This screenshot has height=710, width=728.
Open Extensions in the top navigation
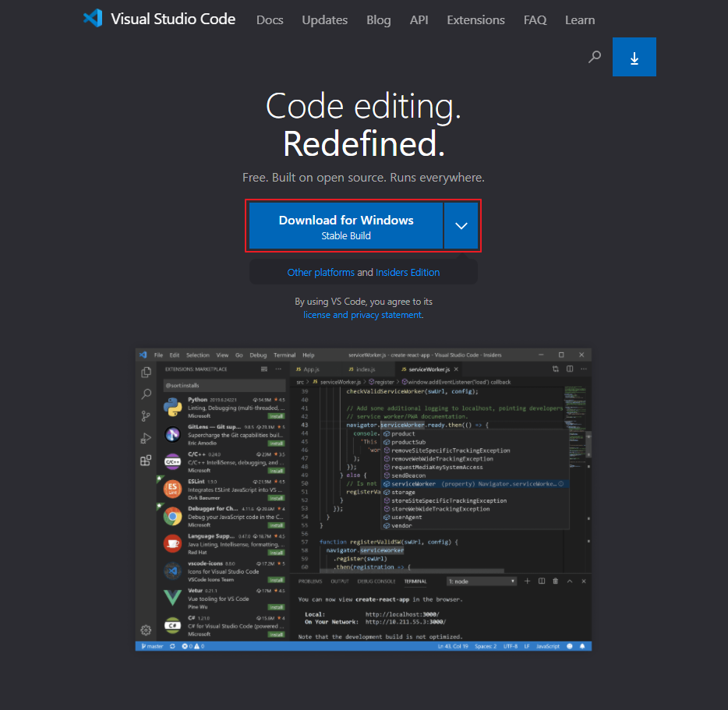coord(475,20)
